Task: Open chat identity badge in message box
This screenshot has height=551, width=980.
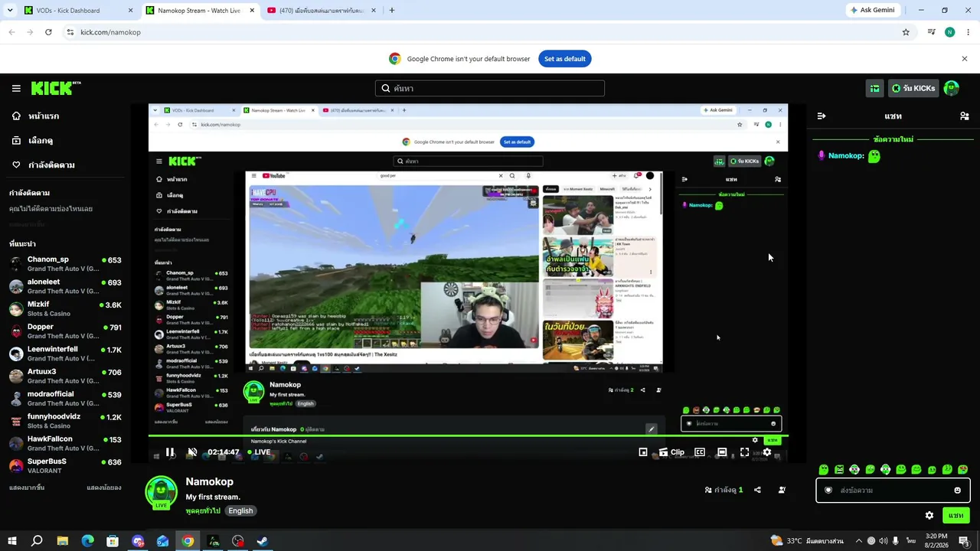Action: click(828, 491)
